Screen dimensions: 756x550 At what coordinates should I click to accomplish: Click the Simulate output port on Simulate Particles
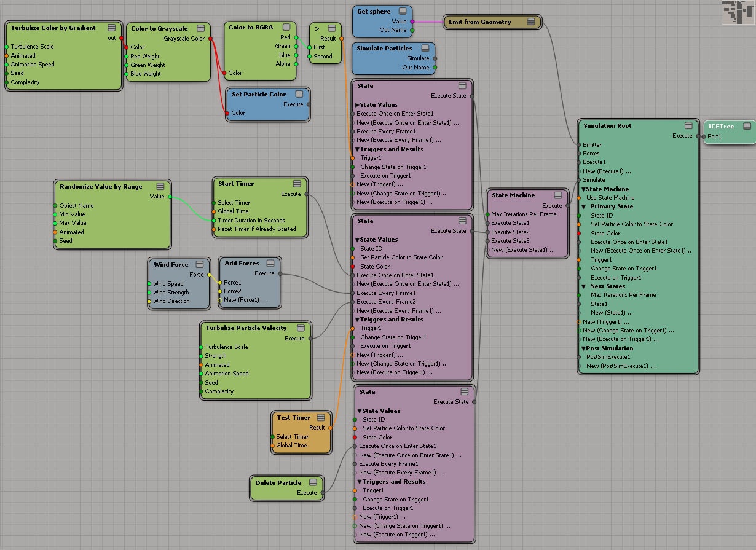coord(435,58)
